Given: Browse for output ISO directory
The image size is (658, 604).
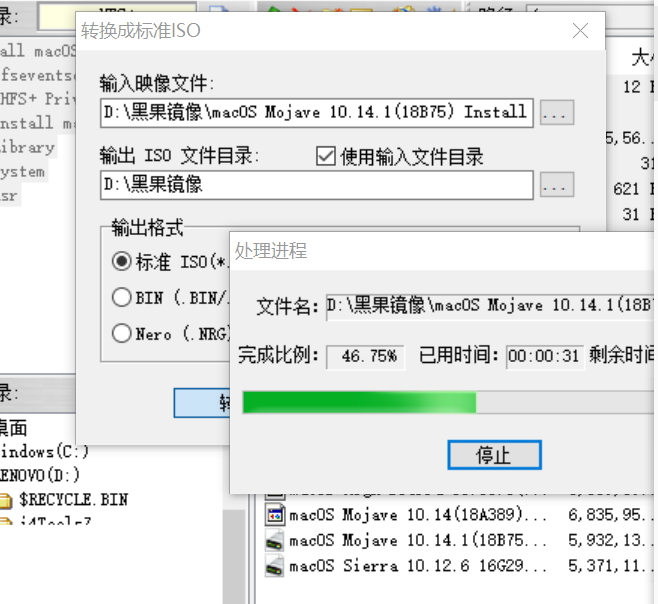Looking at the screenshot, I should pos(556,185).
